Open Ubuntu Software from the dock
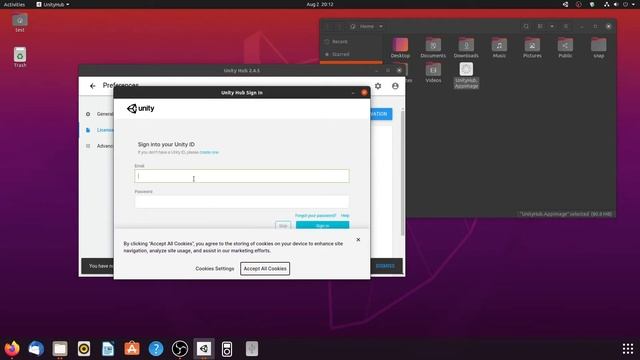This screenshot has width=640, height=360. pos(132,349)
